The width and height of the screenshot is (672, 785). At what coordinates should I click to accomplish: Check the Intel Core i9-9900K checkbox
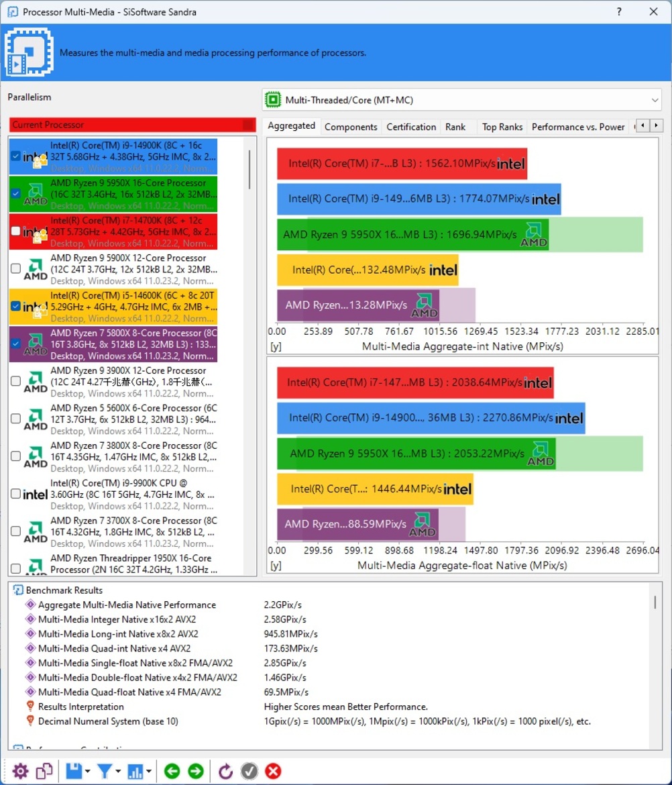(15, 494)
